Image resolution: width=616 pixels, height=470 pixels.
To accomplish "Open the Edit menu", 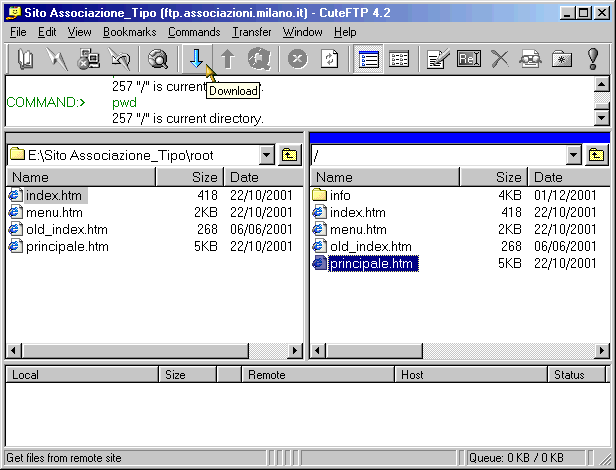I will [x=47, y=32].
